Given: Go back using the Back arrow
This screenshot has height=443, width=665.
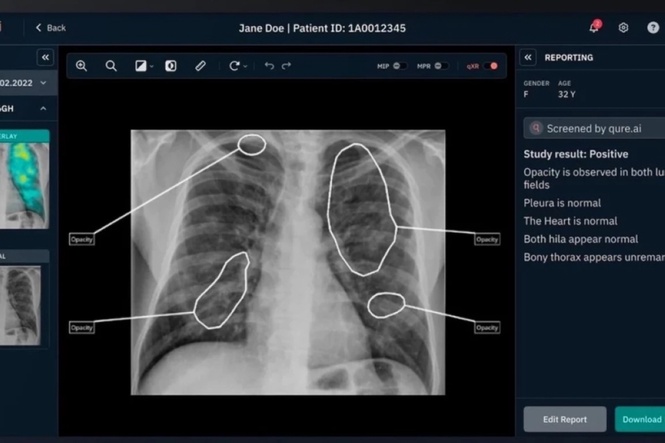Looking at the screenshot, I should click(x=50, y=28).
